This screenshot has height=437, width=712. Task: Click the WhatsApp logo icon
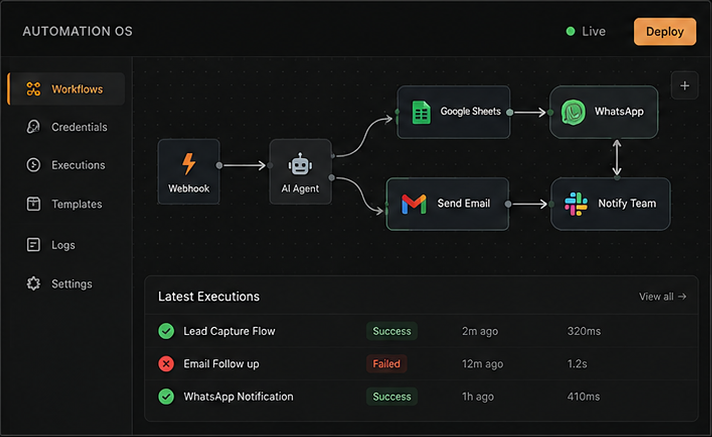click(573, 112)
